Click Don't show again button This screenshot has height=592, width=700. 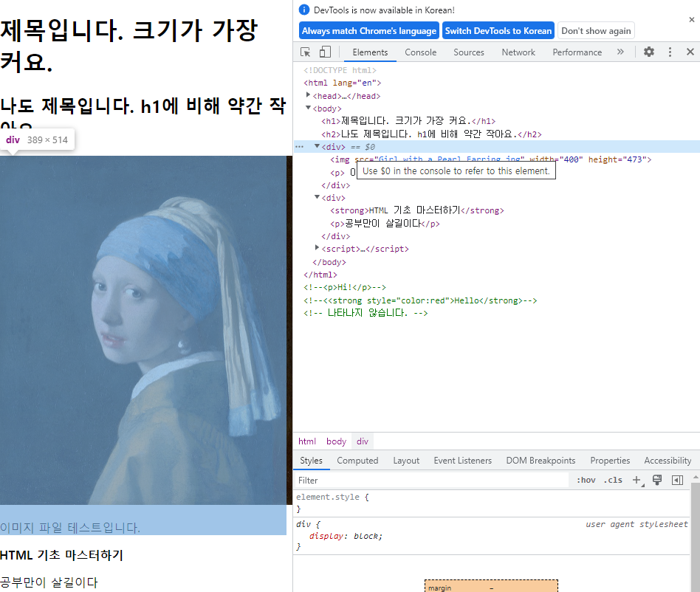tap(596, 31)
